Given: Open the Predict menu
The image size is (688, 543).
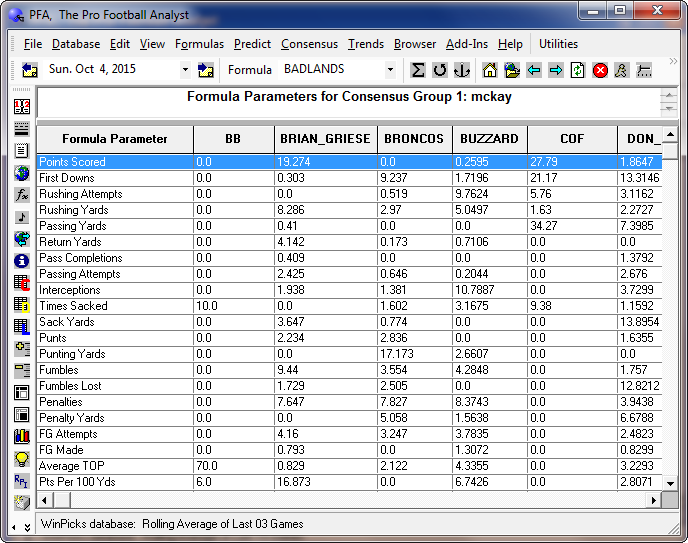Looking at the screenshot, I should tap(252, 44).
